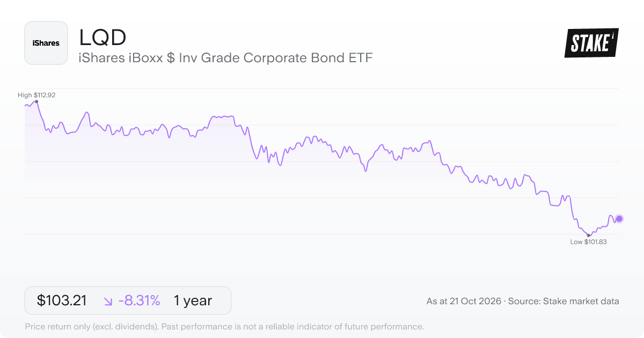Click the As at 21 Oct 2026 date
Screen dimensions: 644x338
pyautogui.click(x=464, y=302)
